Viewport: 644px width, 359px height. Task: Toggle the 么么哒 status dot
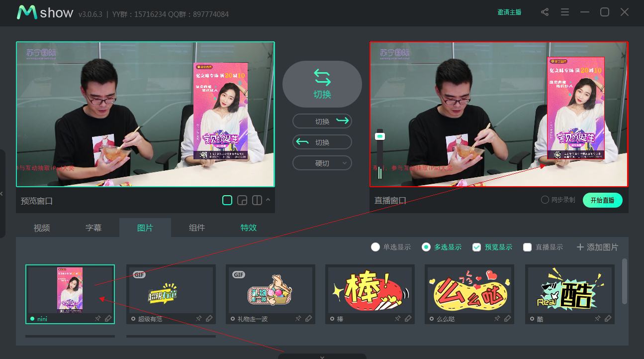coord(432,319)
